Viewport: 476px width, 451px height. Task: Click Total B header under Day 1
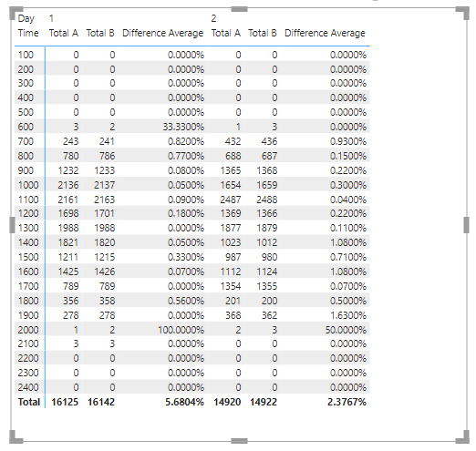tap(100, 33)
